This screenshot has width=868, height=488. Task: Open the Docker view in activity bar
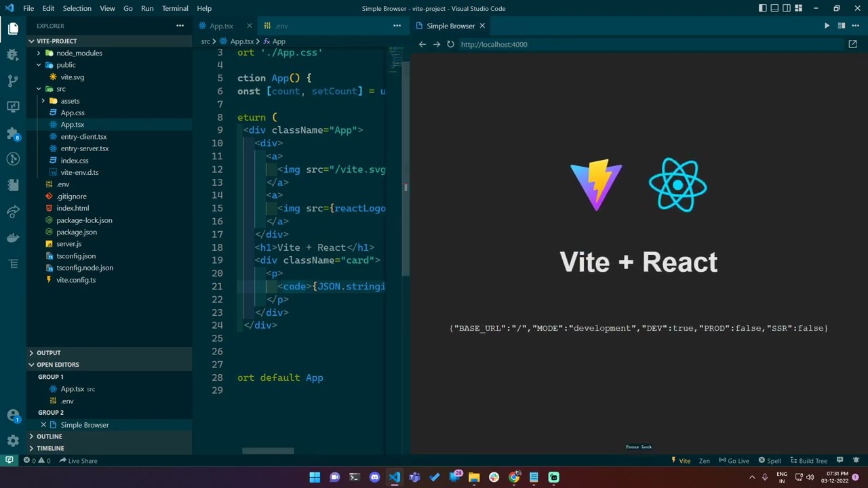(13, 238)
